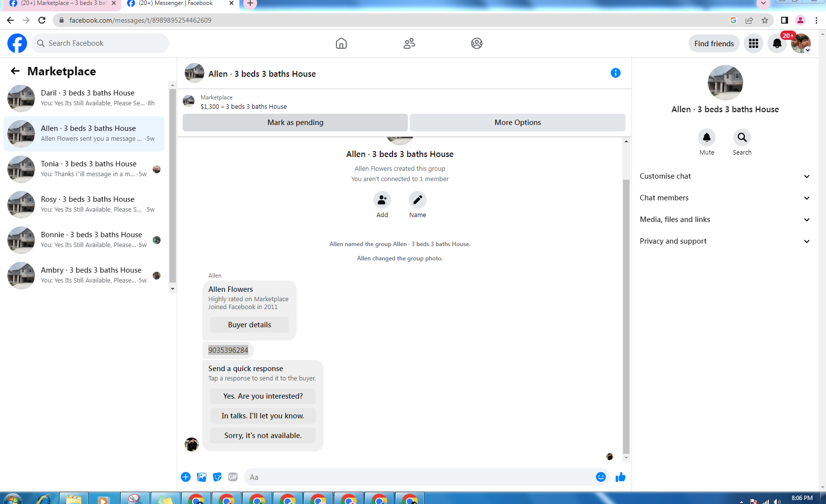Open Rosy's house conversation
The width and height of the screenshot is (826, 504).
tap(84, 204)
